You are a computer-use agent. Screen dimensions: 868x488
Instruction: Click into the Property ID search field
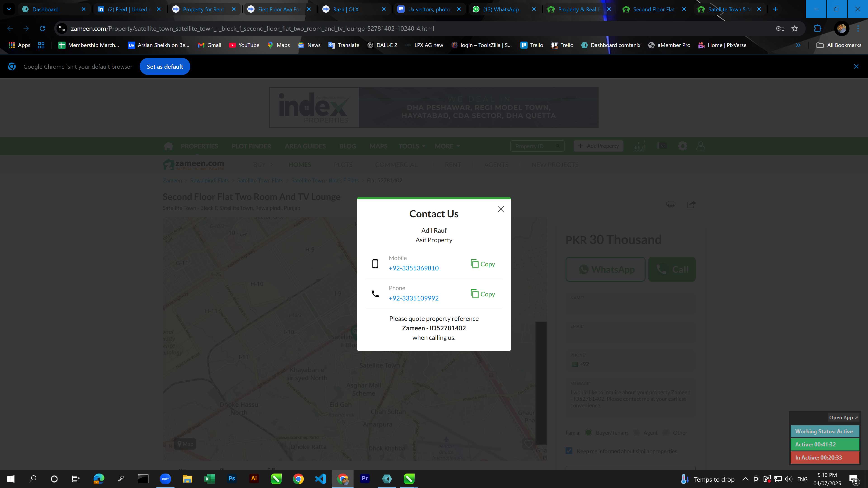coord(537,146)
